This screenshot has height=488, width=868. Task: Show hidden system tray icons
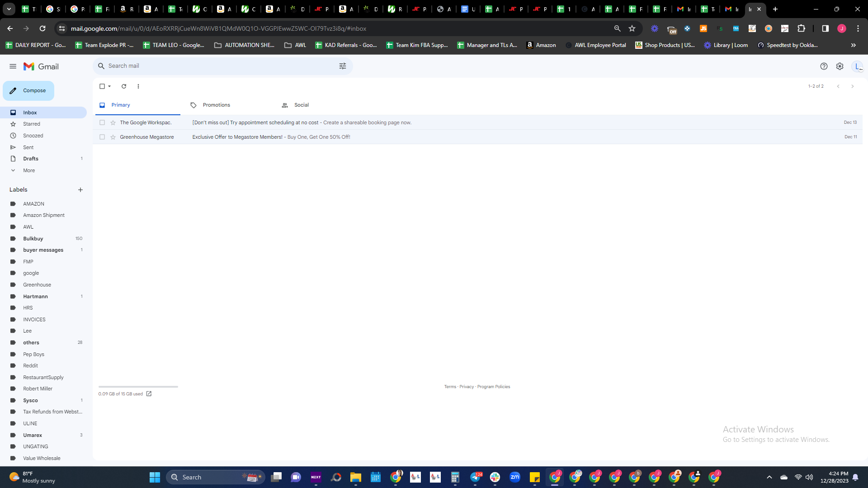[769, 477]
